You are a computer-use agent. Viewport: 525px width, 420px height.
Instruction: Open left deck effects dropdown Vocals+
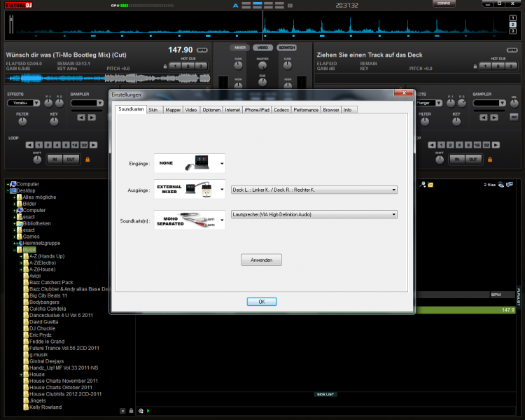click(23, 103)
